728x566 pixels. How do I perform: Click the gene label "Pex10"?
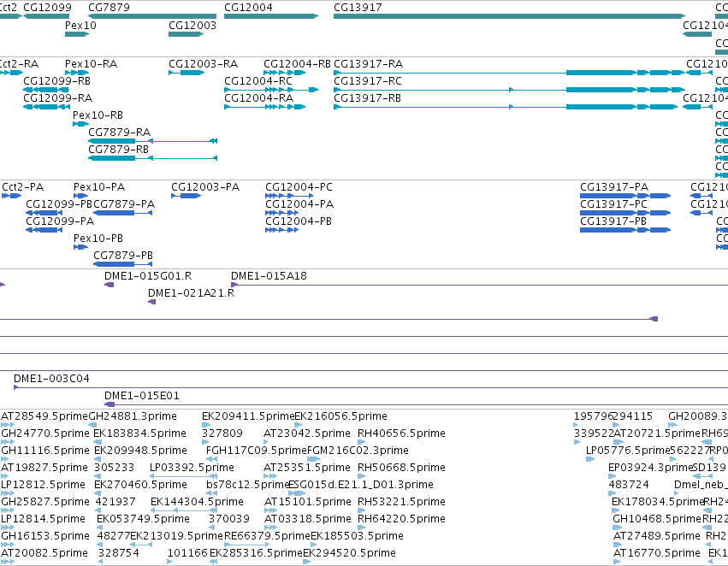(80, 25)
